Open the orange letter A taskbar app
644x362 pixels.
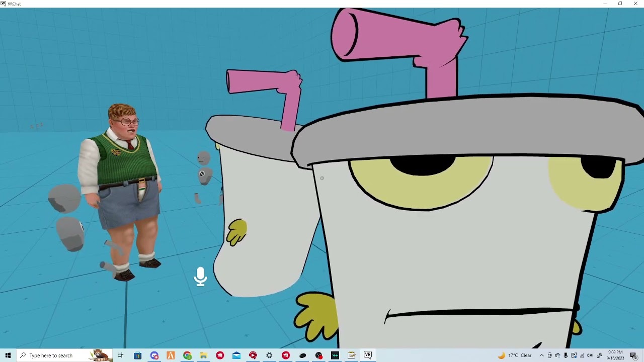point(171,355)
